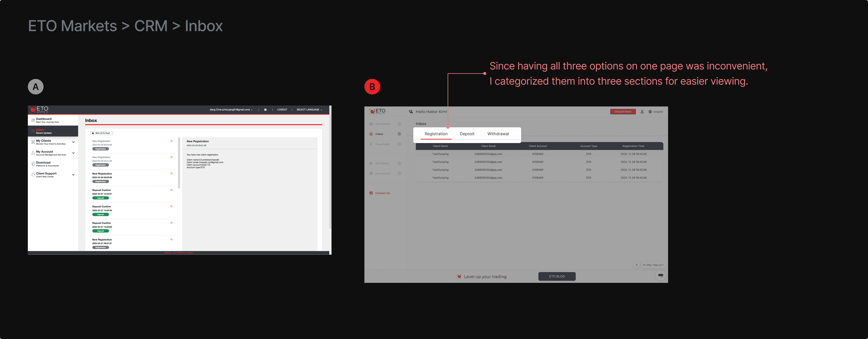The image size is (868, 339).
Task: Star the New Registration message dated 00:00:28
Action: [171, 174]
